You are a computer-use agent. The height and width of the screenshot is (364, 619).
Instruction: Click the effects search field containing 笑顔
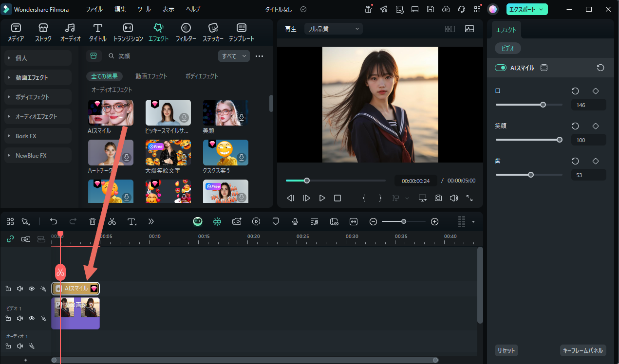pos(160,56)
